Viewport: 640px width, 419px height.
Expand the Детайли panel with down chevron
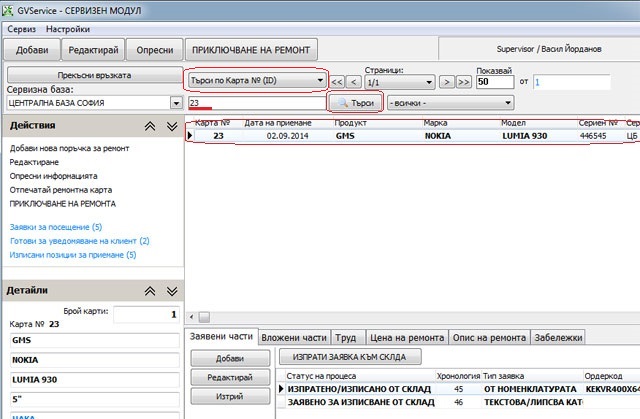(x=172, y=291)
